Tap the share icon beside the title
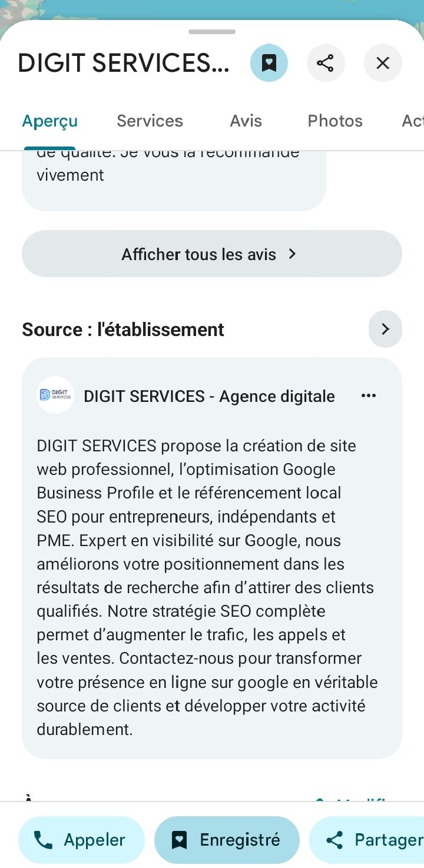Screen dimensions: 424x868 (325, 63)
